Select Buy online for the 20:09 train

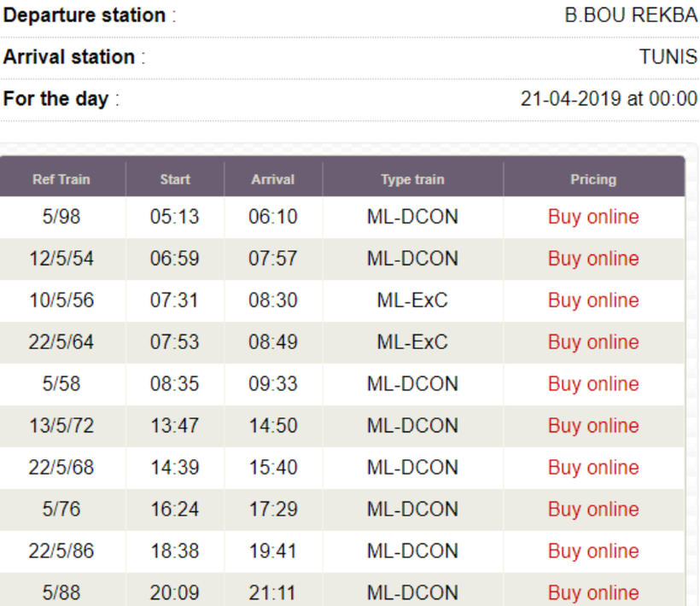point(593,593)
